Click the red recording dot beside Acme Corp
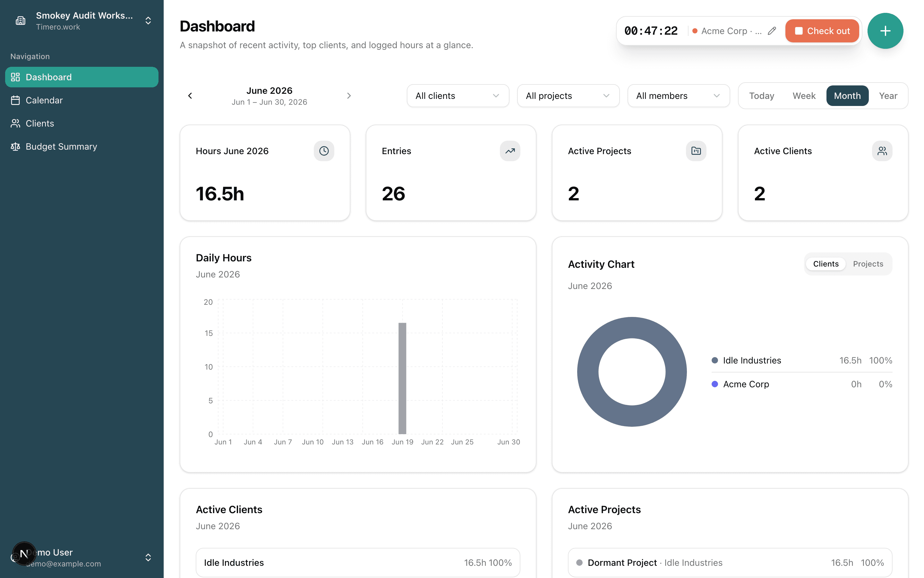Viewport: 924px width, 578px height. pyautogui.click(x=695, y=31)
